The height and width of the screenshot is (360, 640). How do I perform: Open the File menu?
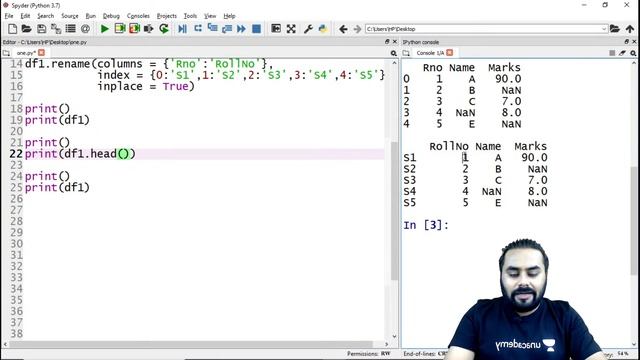click(9, 16)
